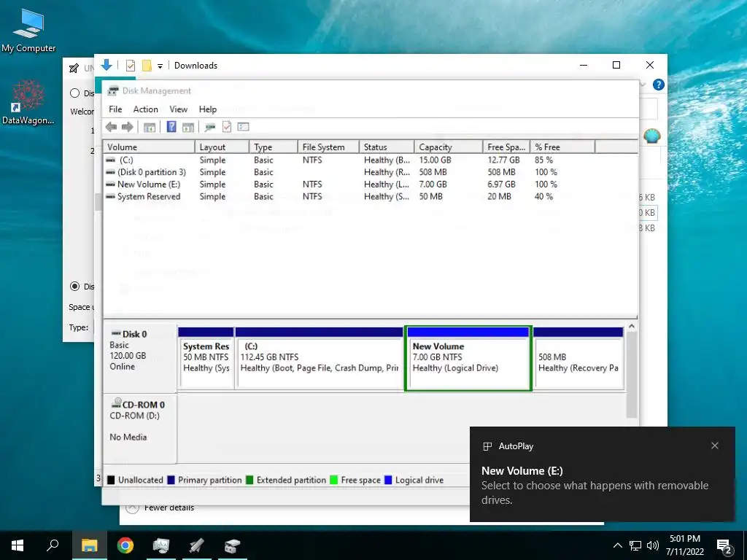This screenshot has height=560, width=747.
Task: Click the Disk Management window title icon
Action: point(113,91)
